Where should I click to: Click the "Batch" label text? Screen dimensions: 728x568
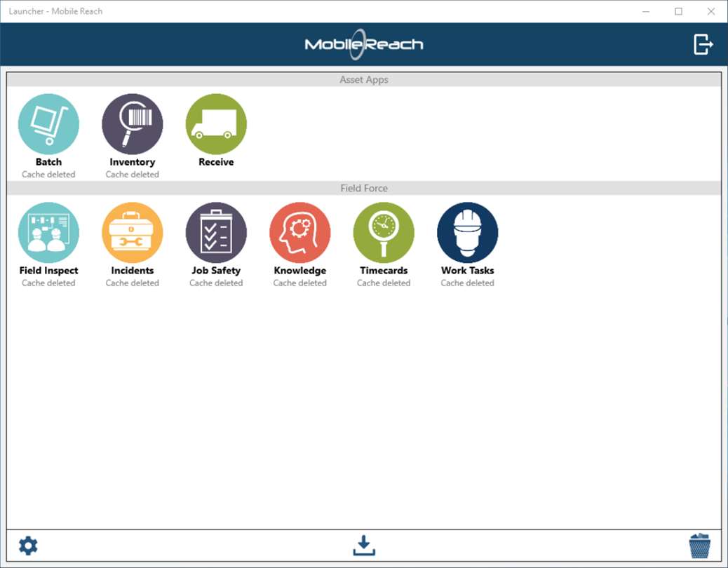click(x=48, y=162)
